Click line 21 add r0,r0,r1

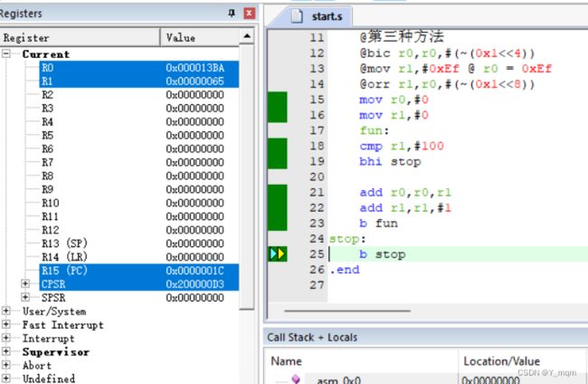405,192
